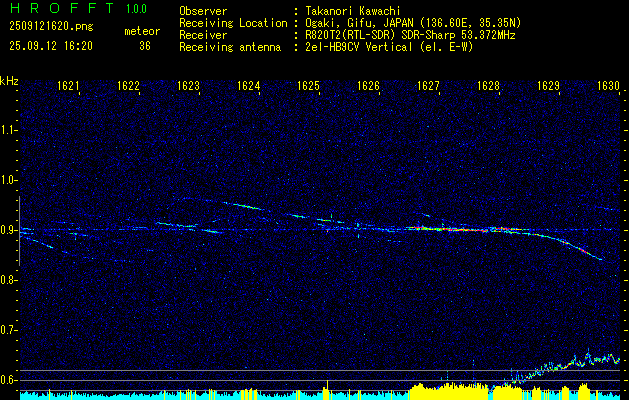Image resolution: width=629 pixels, height=400 pixels.
Task: Click the date stamp 25.09.12 16:20
Action: pyautogui.click(x=51, y=46)
